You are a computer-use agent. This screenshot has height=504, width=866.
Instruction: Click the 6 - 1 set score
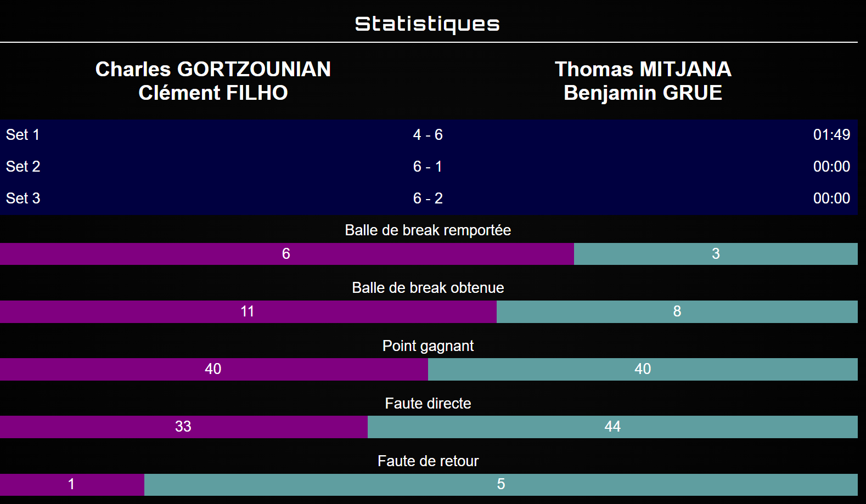click(428, 167)
